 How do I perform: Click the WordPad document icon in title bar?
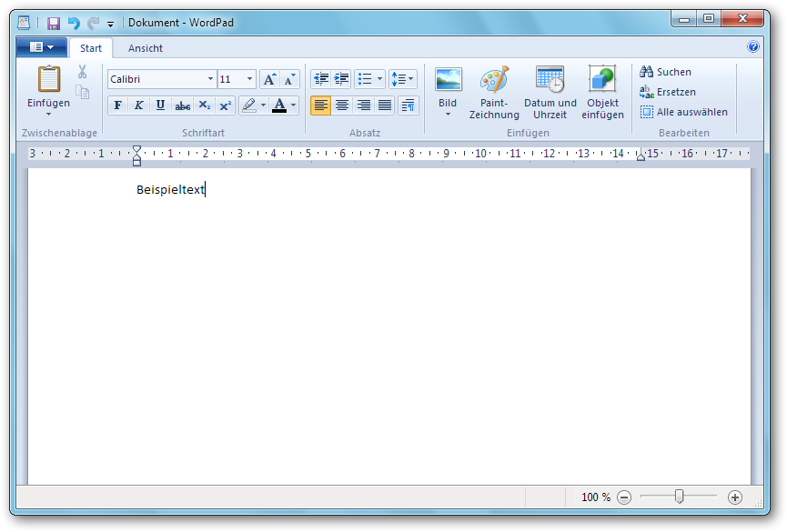point(24,23)
